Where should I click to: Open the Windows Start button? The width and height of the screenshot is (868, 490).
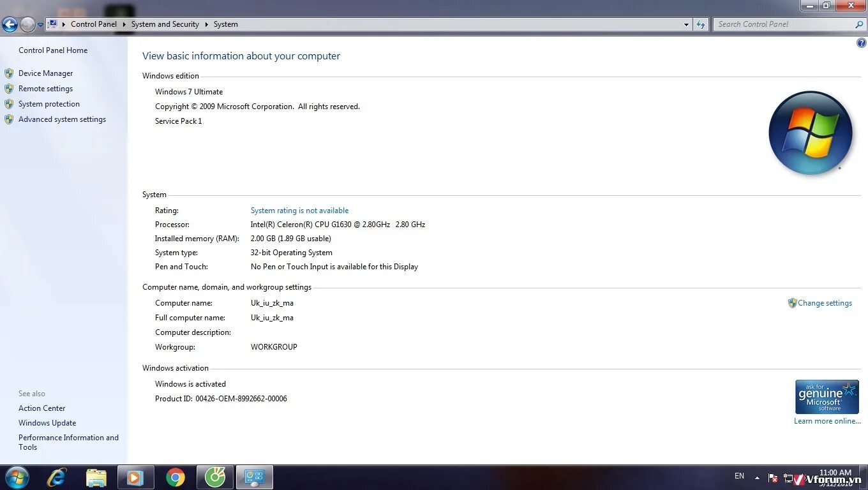pos(17,477)
